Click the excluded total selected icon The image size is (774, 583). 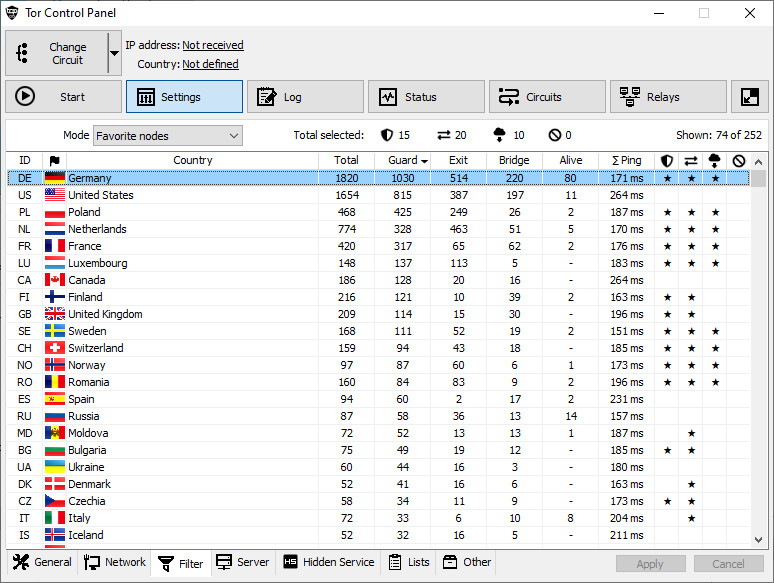pyautogui.click(x=555, y=135)
